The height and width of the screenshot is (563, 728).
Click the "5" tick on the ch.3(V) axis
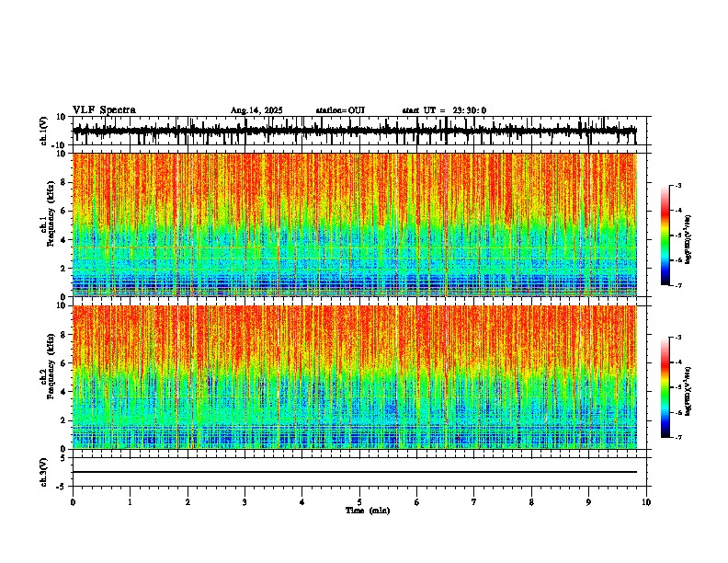[x=63, y=458]
